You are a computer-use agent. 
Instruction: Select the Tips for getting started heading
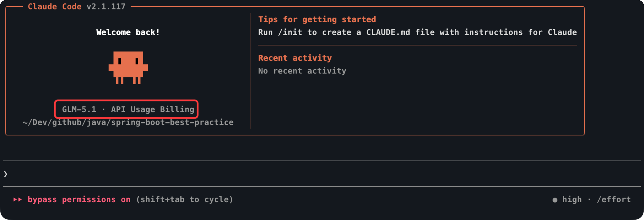click(317, 19)
